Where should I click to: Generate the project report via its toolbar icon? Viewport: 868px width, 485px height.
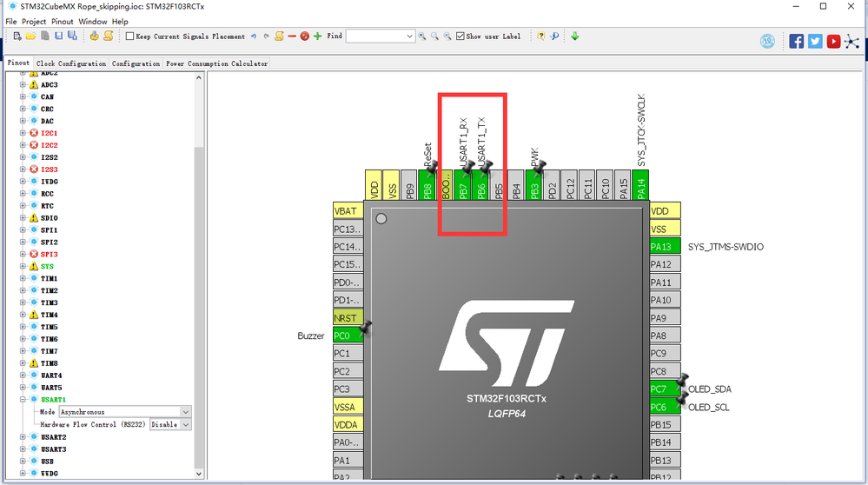tap(94, 36)
